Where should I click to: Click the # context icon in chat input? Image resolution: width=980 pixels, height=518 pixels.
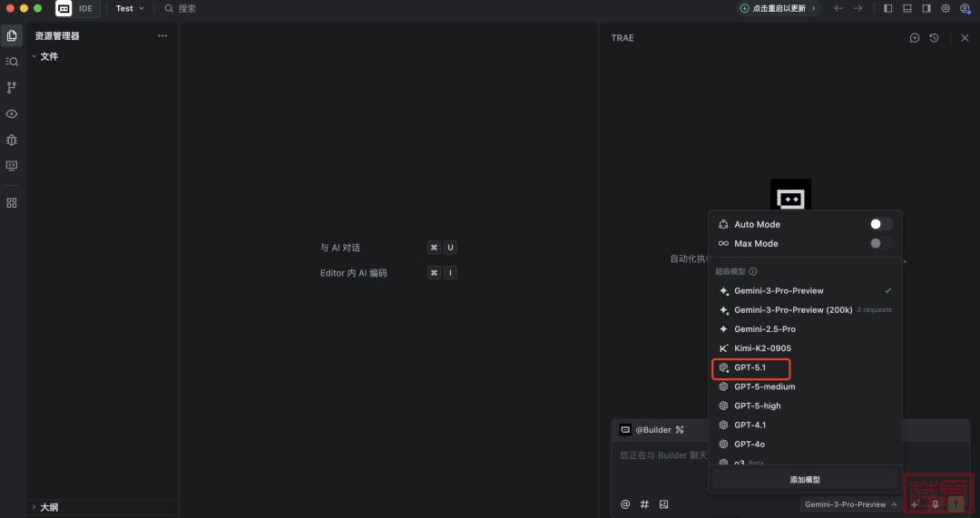click(644, 504)
